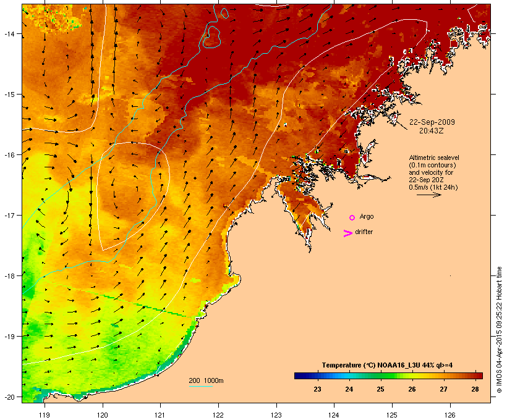Viewport: 507px width, 420px height.
Task: Click the temperature color bar legend
Action: [388, 376]
